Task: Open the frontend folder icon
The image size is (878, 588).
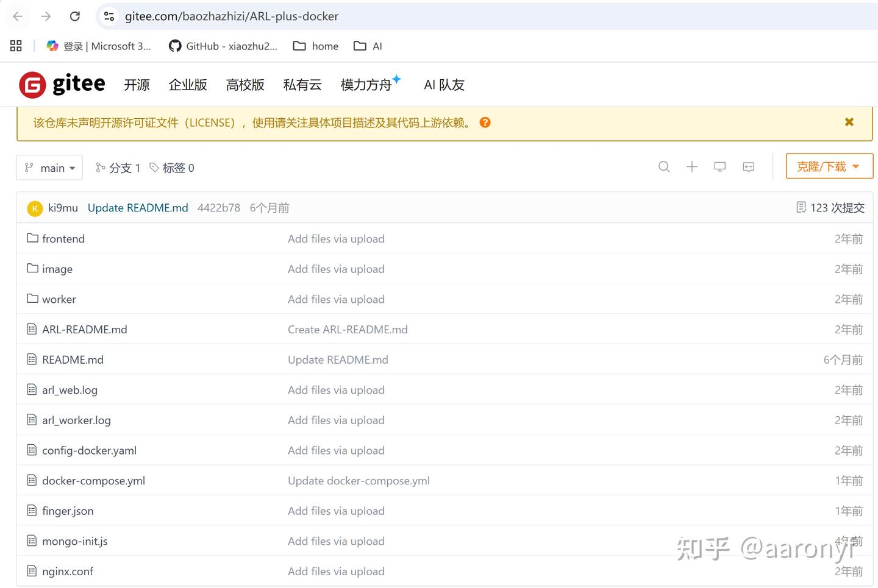Action: 32,238
